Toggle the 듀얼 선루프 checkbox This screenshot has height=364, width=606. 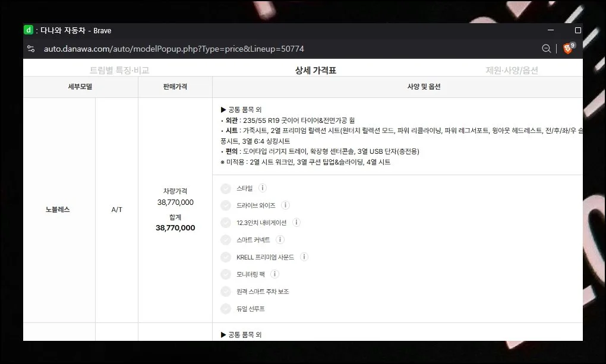tap(226, 309)
